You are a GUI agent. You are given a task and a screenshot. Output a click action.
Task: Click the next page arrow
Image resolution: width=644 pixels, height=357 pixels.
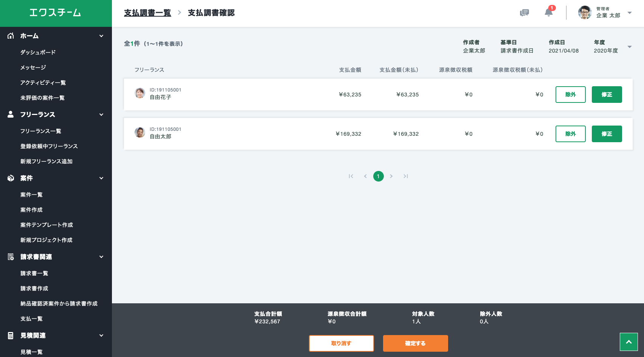click(391, 176)
